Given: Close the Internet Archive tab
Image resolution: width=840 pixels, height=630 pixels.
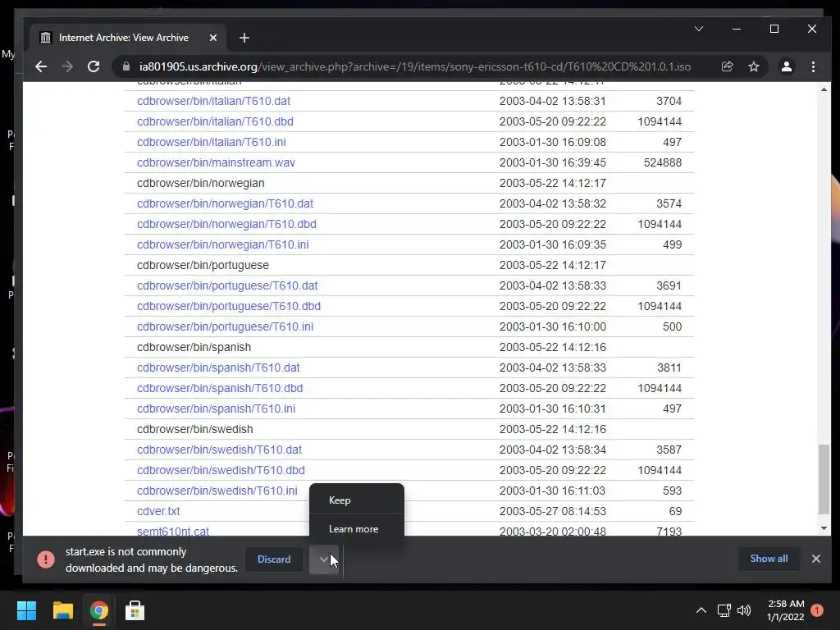Looking at the screenshot, I should 212,38.
